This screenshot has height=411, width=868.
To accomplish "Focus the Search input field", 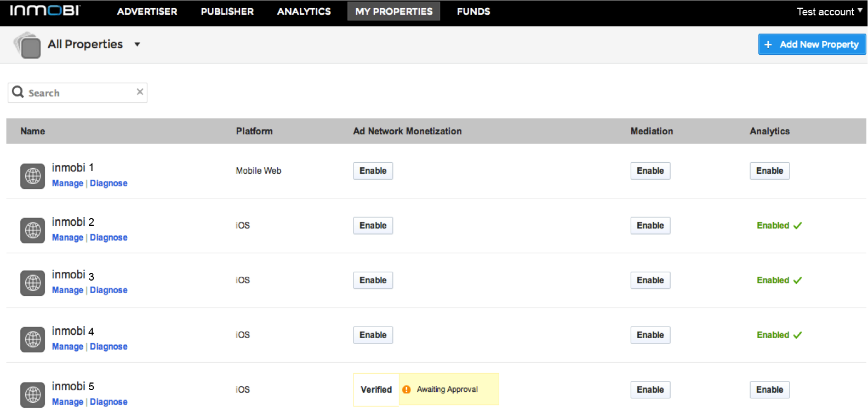I will click(77, 93).
